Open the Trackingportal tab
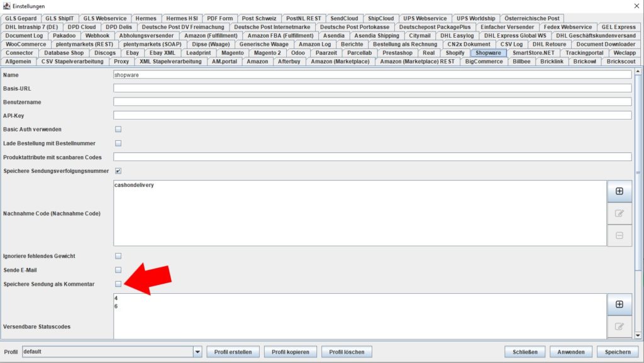 (584, 53)
